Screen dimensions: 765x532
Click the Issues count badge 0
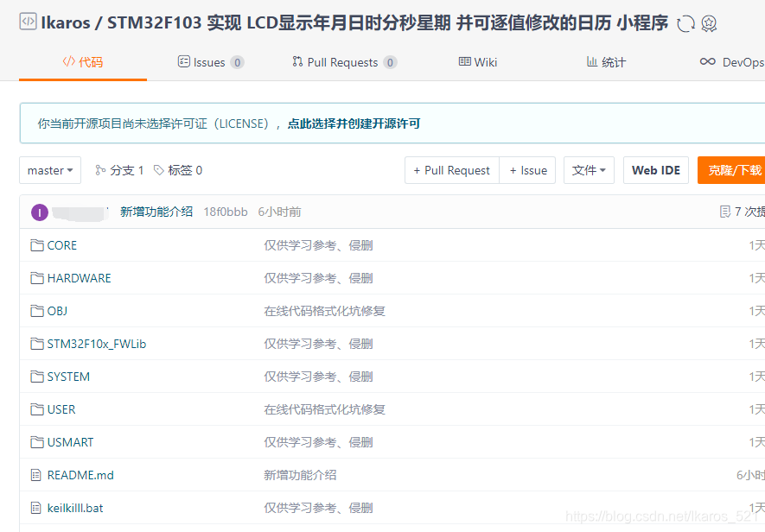pyautogui.click(x=237, y=62)
